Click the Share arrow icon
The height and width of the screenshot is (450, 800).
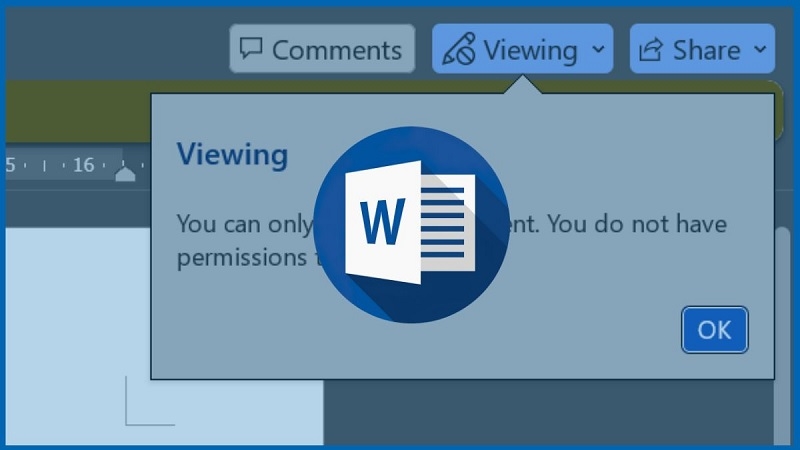[x=651, y=50]
